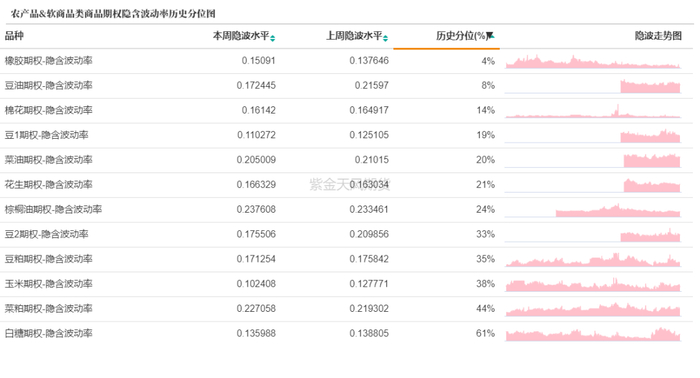Click this week's value 0.166329
The width and height of the screenshot is (700, 378).
tap(256, 184)
